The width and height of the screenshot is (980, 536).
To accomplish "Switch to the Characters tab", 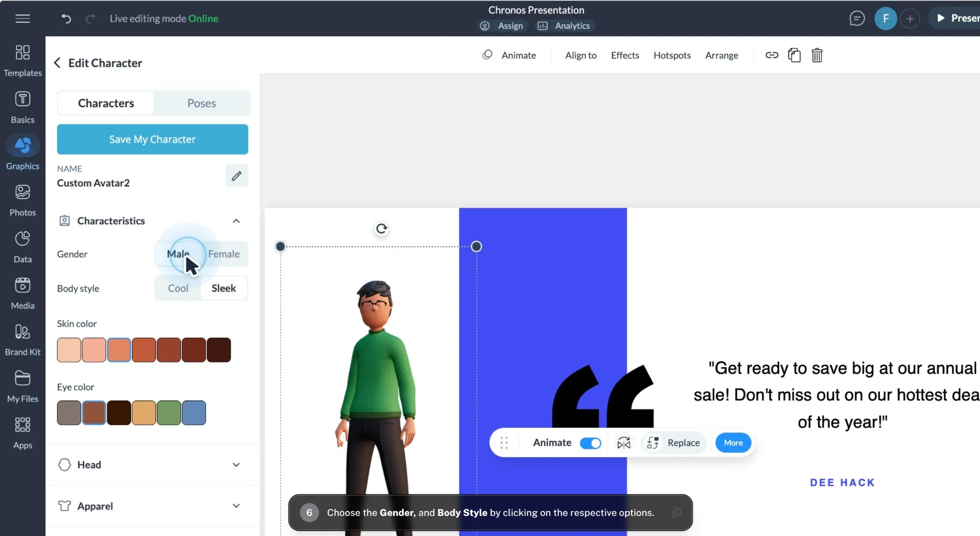I will point(106,103).
